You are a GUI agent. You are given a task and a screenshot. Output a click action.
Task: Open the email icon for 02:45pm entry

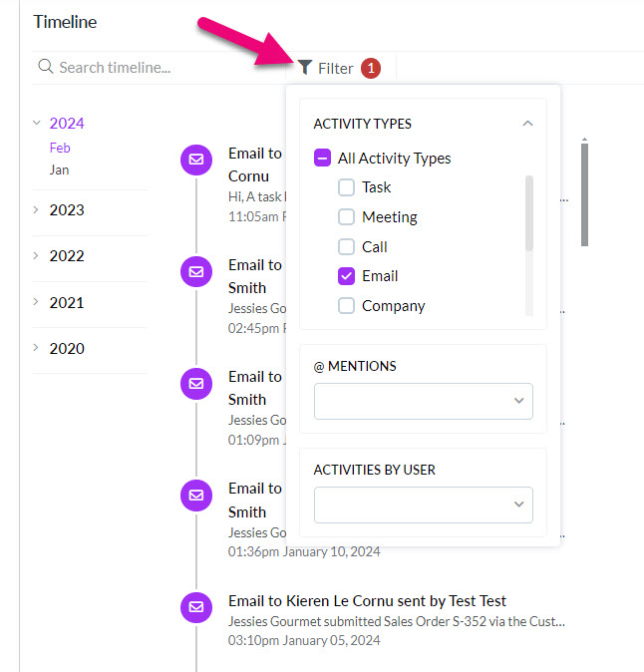click(196, 272)
